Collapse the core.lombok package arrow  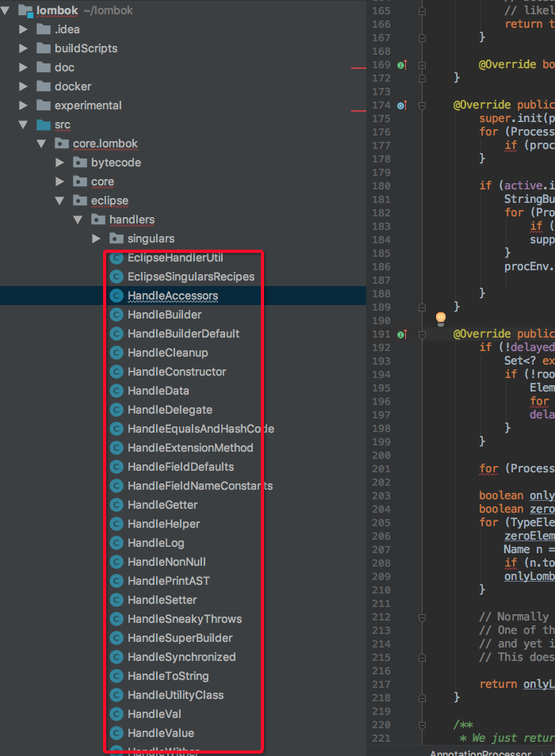coord(41,143)
